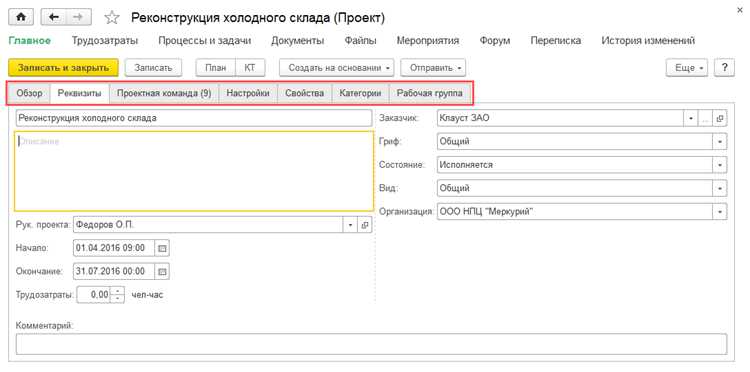Image resolution: width=750 pixels, height=372 pixels.
Task: Click the question mark help button
Action: click(x=724, y=68)
